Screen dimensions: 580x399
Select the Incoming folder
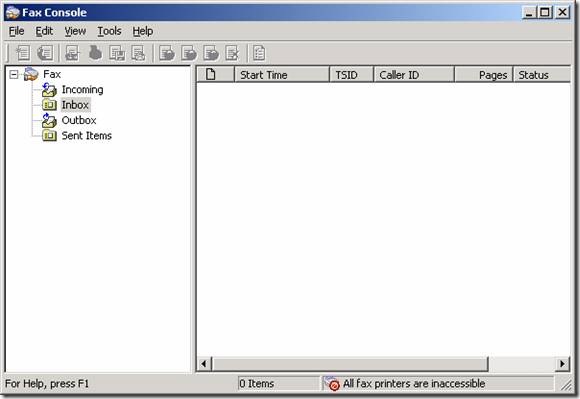[82, 90]
